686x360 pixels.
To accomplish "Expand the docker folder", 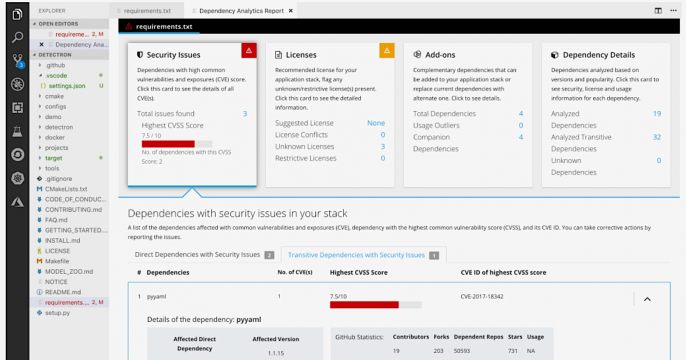I will [40, 137].
